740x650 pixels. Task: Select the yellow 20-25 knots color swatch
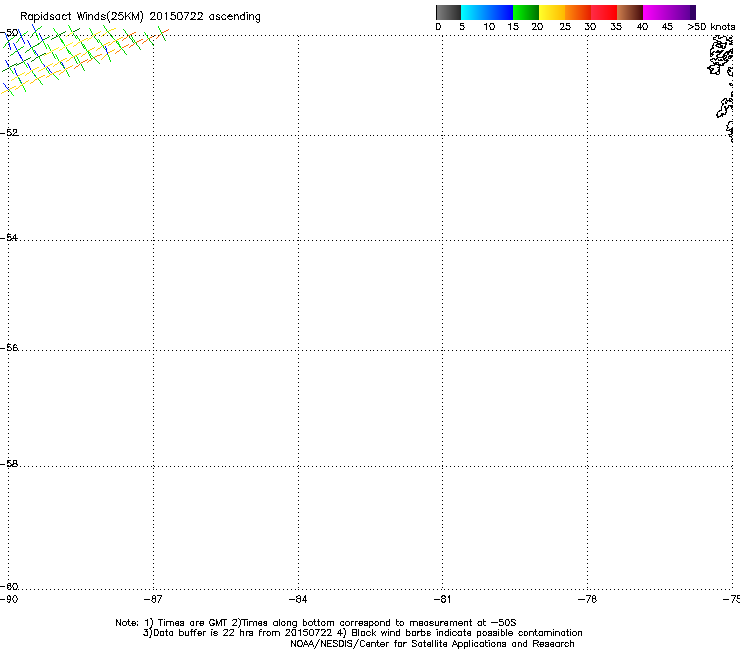[552, 12]
